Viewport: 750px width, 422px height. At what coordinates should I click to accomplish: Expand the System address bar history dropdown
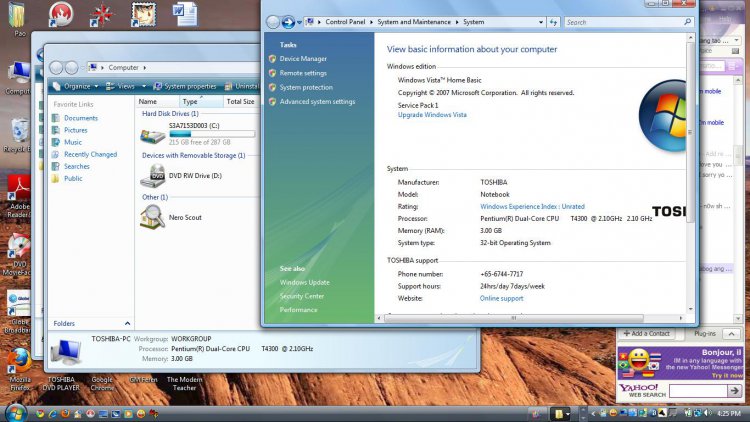(541, 22)
